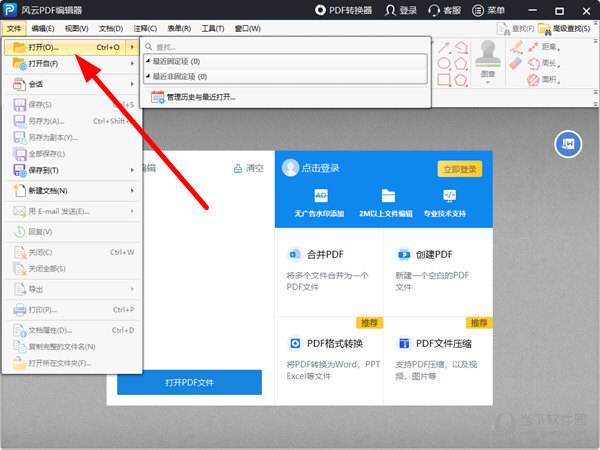Image resolution: width=600 pixels, height=450 pixels.
Task: Collapse the 最近非固定项 (0) group
Action: click(x=148, y=77)
